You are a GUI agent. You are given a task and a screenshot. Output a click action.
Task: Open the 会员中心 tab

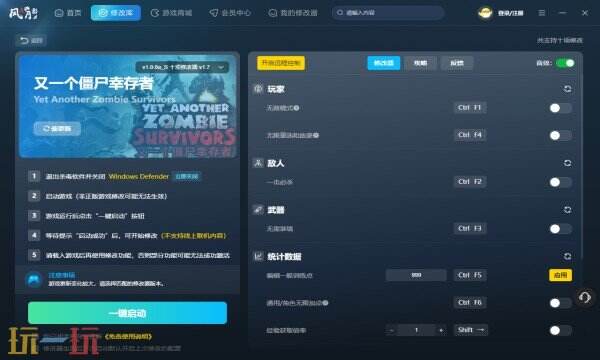click(x=230, y=13)
